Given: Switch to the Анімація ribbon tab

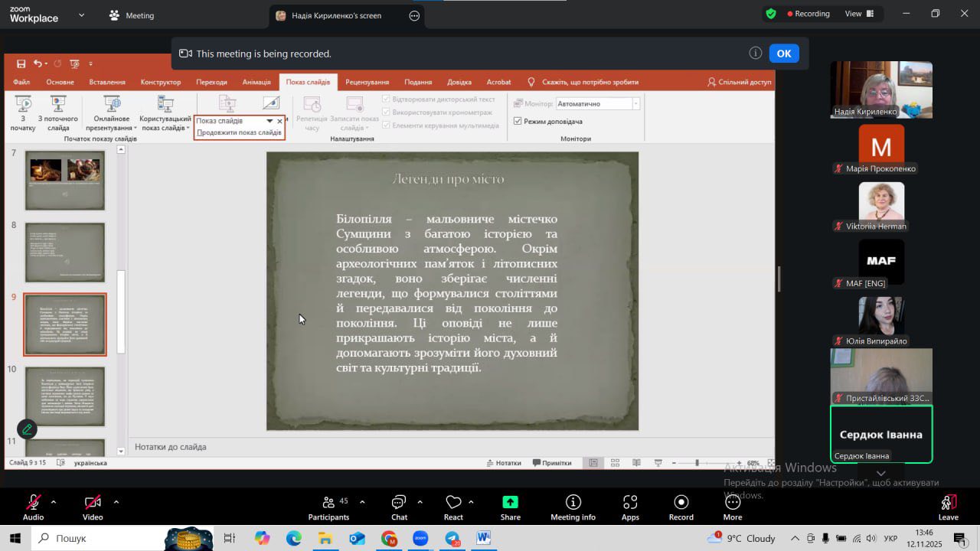Looking at the screenshot, I should tap(256, 82).
